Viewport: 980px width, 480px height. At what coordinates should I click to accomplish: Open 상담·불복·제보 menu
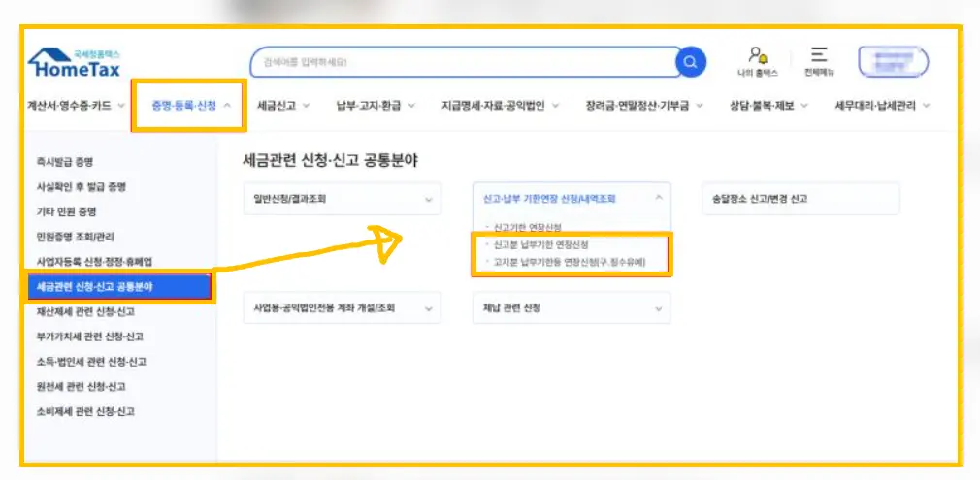click(x=768, y=106)
